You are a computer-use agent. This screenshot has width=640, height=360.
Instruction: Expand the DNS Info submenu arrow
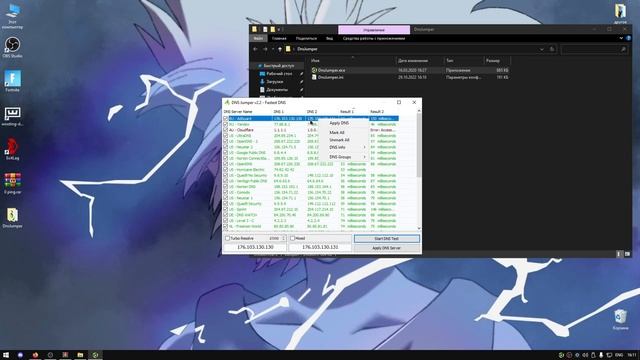[364, 147]
